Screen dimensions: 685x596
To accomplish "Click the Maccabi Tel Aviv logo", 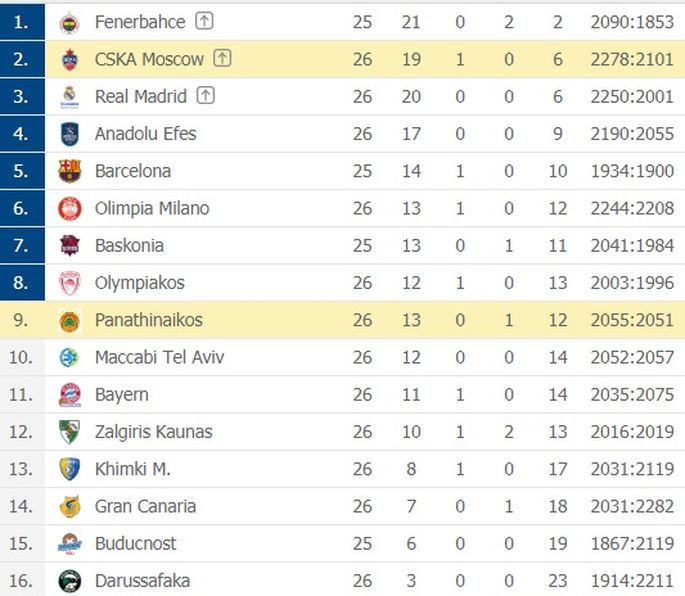I will coord(69,357).
